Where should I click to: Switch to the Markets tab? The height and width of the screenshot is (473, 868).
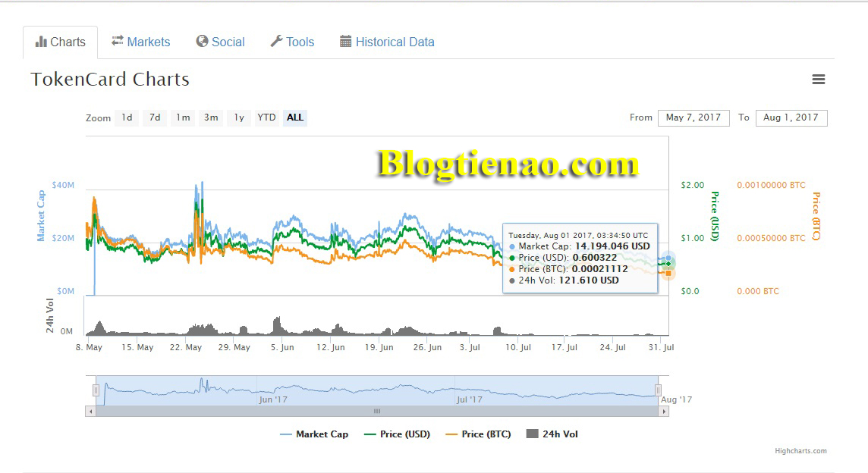click(x=140, y=42)
